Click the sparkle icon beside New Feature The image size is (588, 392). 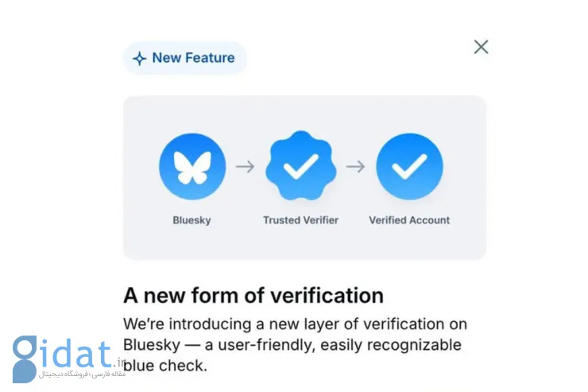pyautogui.click(x=140, y=59)
